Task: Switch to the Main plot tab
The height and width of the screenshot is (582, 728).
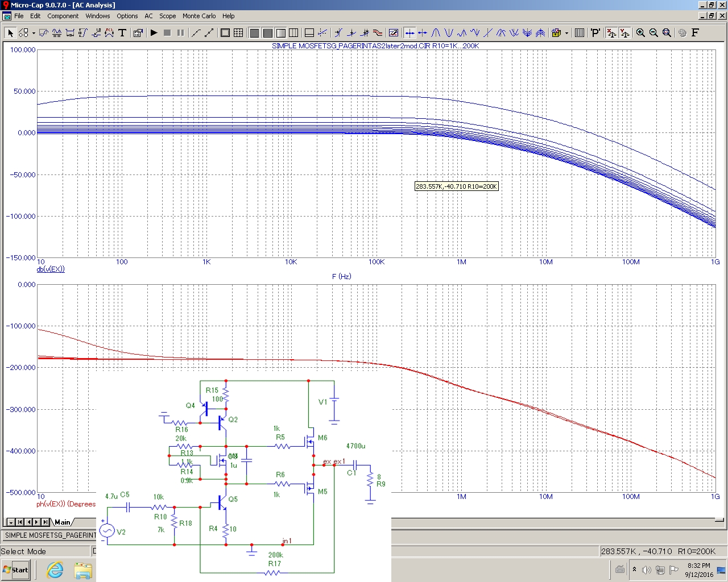Action: pyautogui.click(x=62, y=522)
